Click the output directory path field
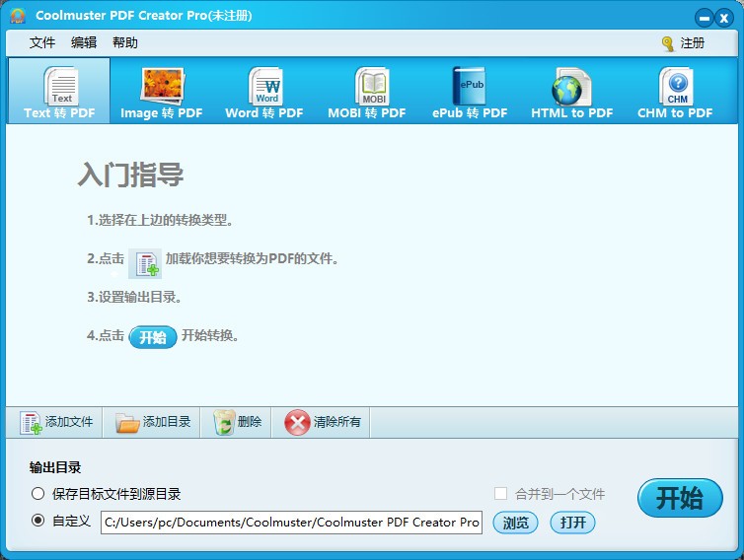This screenshot has height=560, width=744. [291, 523]
